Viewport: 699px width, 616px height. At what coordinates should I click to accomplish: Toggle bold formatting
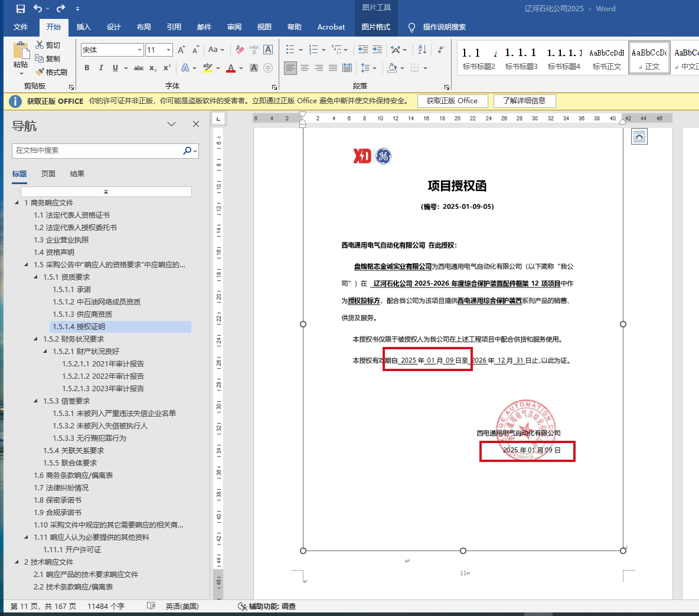pyautogui.click(x=87, y=68)
